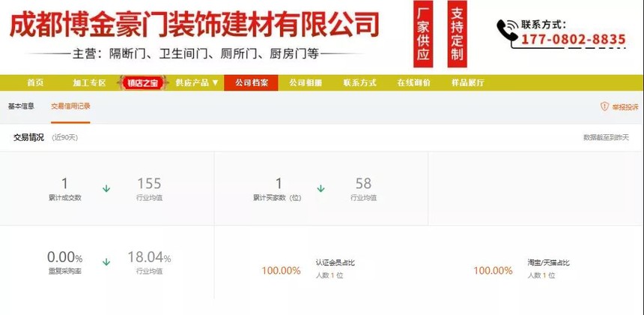
Task: Open the 联系方式 navigation item
Action: [x=359, y=82]
